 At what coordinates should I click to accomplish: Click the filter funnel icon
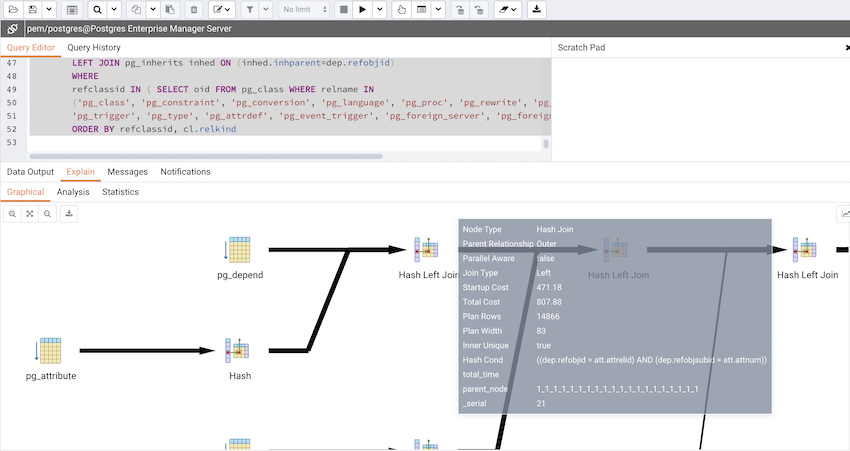click(249, 9)
